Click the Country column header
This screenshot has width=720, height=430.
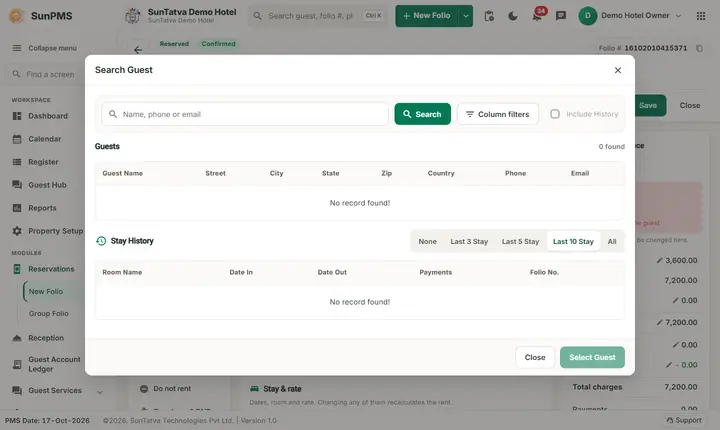pos(441,173)
